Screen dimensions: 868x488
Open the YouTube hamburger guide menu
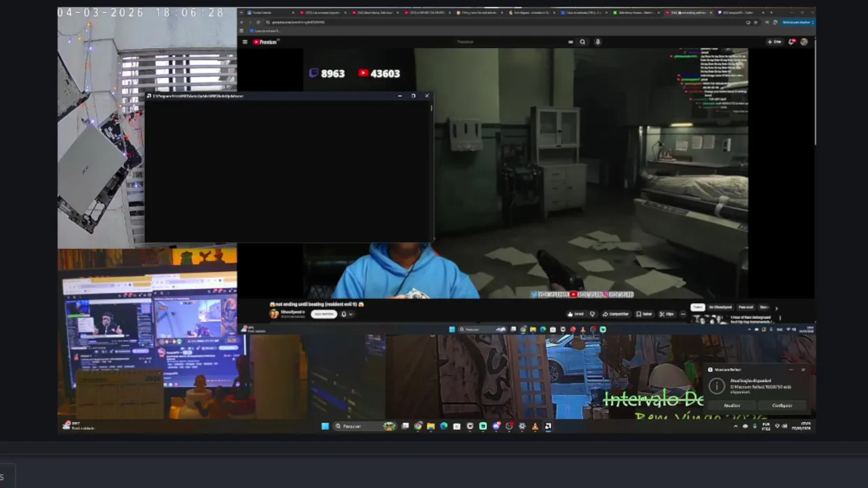[245, 42]
